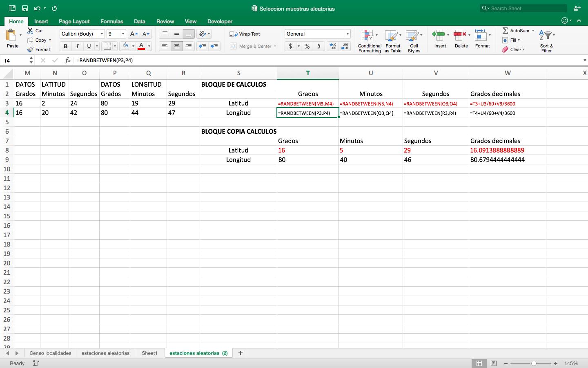Screen dimensions: 588x368
Task: Switch to the Sheet1 tab
Action: (149, 353)
